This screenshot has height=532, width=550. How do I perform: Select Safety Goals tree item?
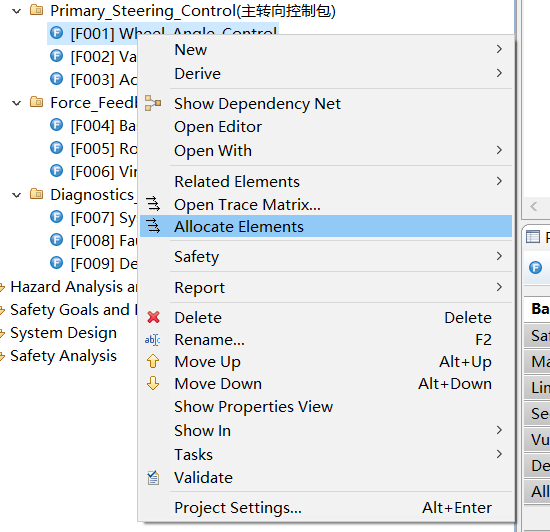pyautogui.click(x=74, y=310)
